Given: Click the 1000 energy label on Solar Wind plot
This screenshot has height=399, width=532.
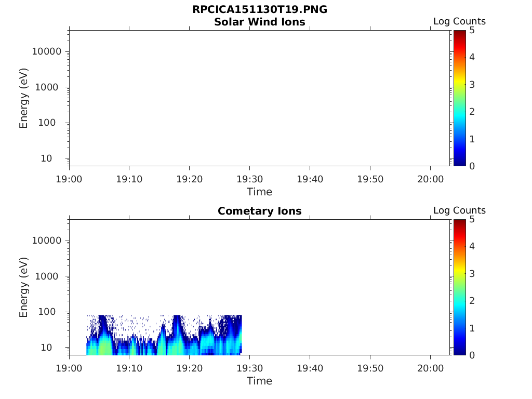Looking at the screenshot, I should [46, 87].
